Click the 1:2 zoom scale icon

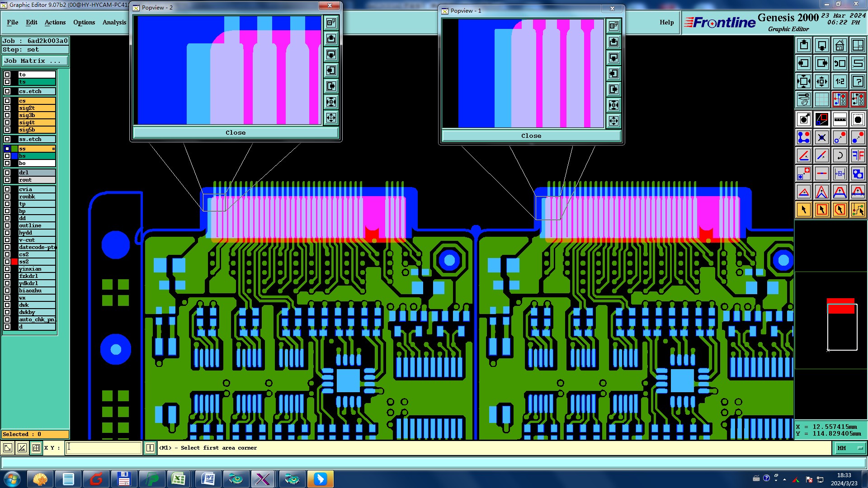point(840,81)
